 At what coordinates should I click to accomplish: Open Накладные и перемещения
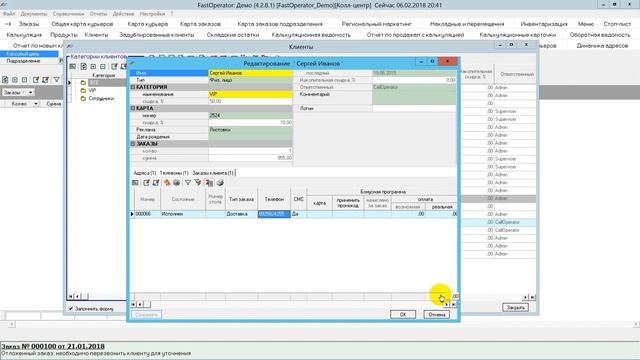467,24
